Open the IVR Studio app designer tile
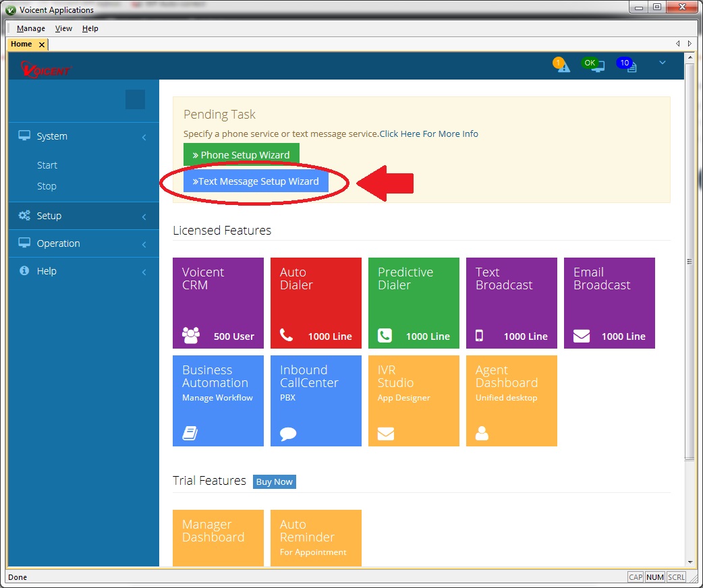The image size is (703, 588). pyautogui.click(x=414, y=401)
